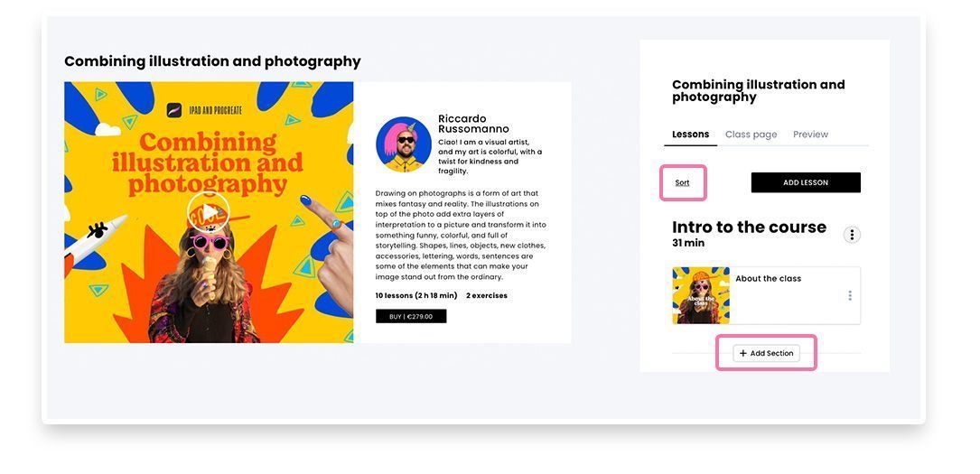Click the BUY €279.00 button
The width and height of the screenshot is (980, 474).
pyautogui.click(x=411, y=316)
